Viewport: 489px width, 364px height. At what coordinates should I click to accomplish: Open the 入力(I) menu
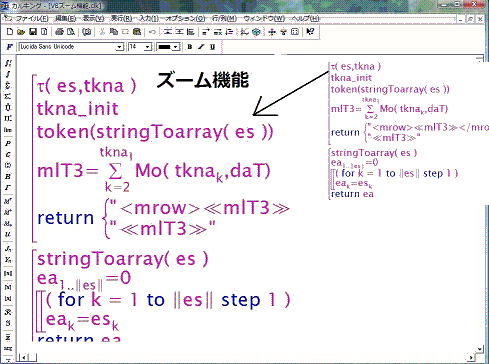pyautogui.click(x=149, y=18)
